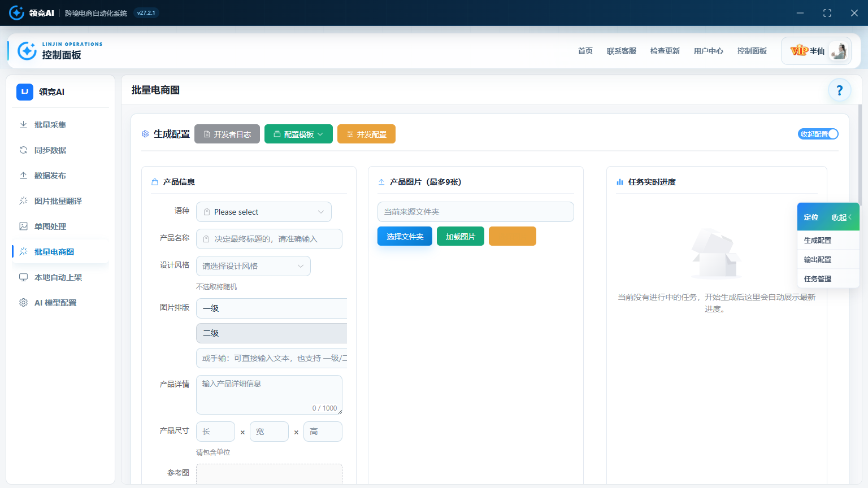Click the upload icon beside 数据发布
Screen dimensions: 868x488
pos(23,176)
